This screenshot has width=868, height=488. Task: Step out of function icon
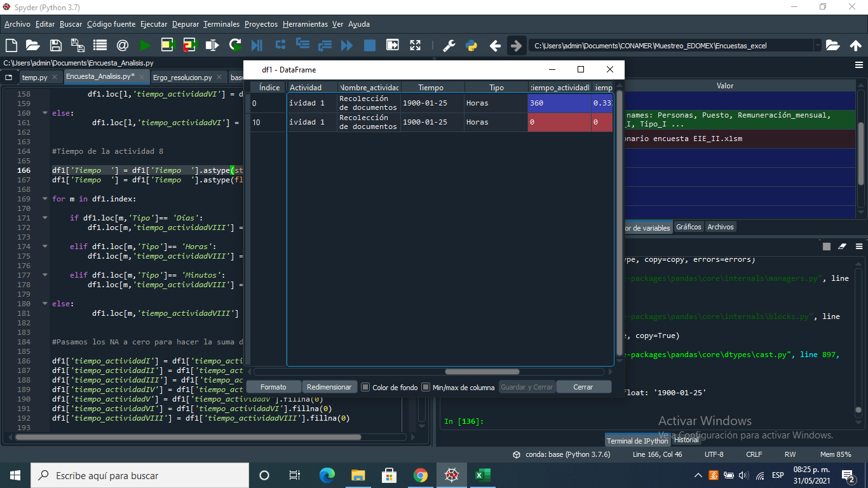[325, 45]
